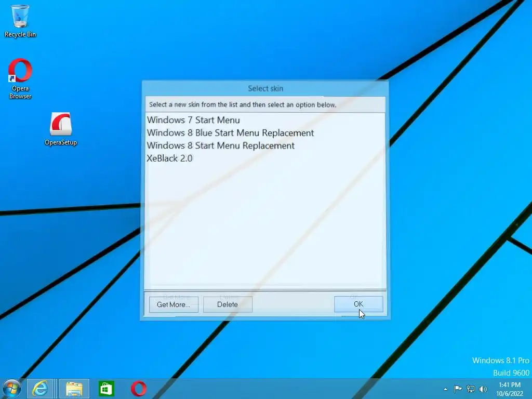
Task: Open network status tray icon
Action: pos(471,389)
